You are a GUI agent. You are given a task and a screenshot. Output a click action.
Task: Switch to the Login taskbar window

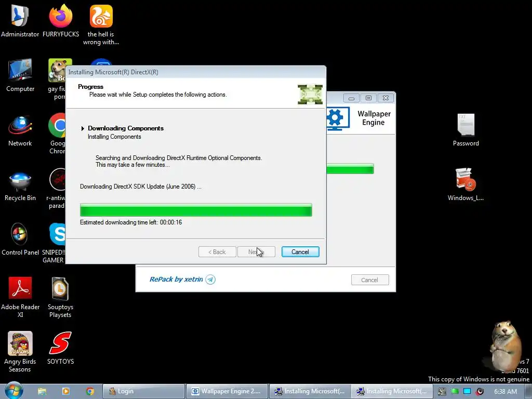(x=143, y=391)
